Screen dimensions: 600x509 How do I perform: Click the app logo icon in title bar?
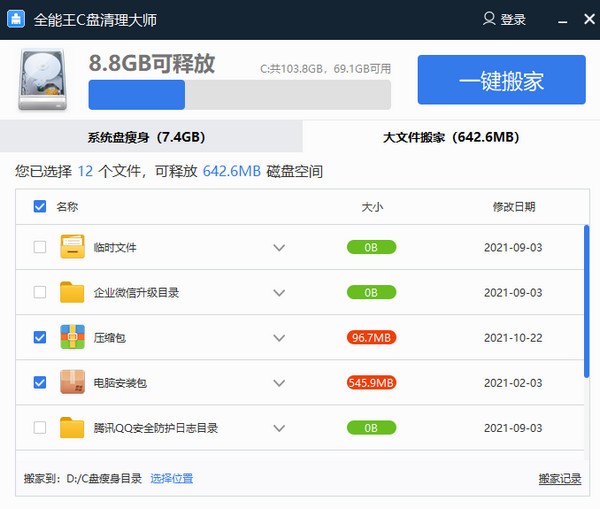point(16,19)
